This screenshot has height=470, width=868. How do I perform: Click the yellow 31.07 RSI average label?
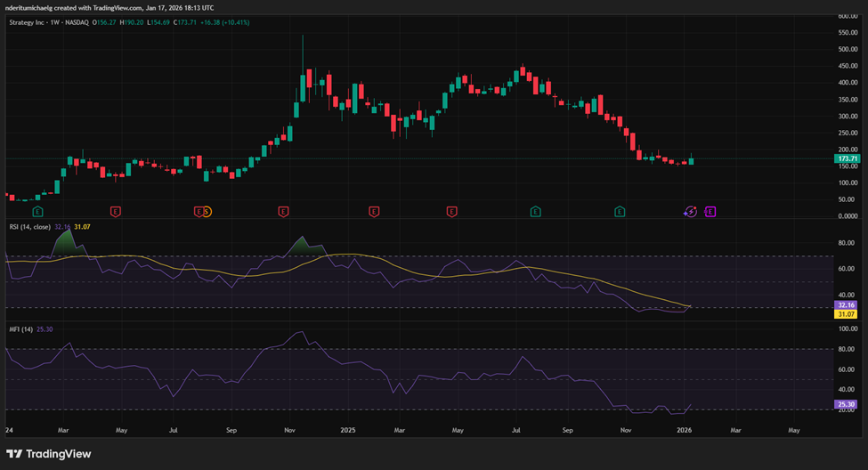(x=847, y=314)
